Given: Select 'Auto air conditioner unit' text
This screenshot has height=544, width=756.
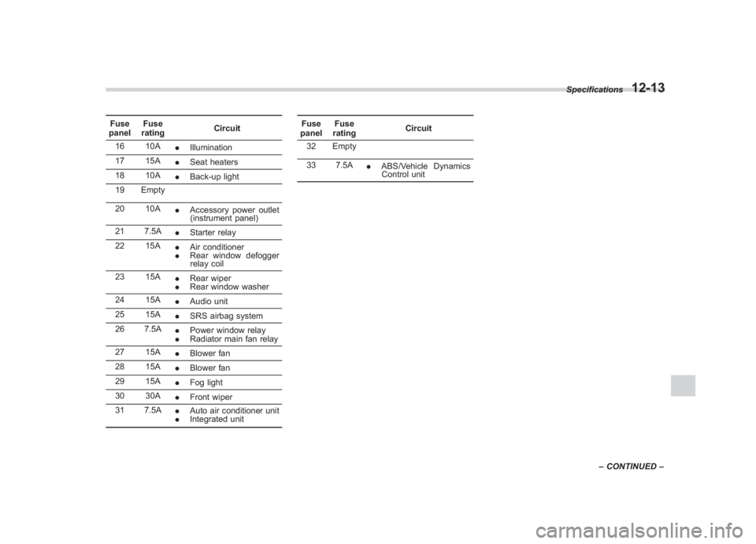Looking at the screenshot, I should point(235,410).
